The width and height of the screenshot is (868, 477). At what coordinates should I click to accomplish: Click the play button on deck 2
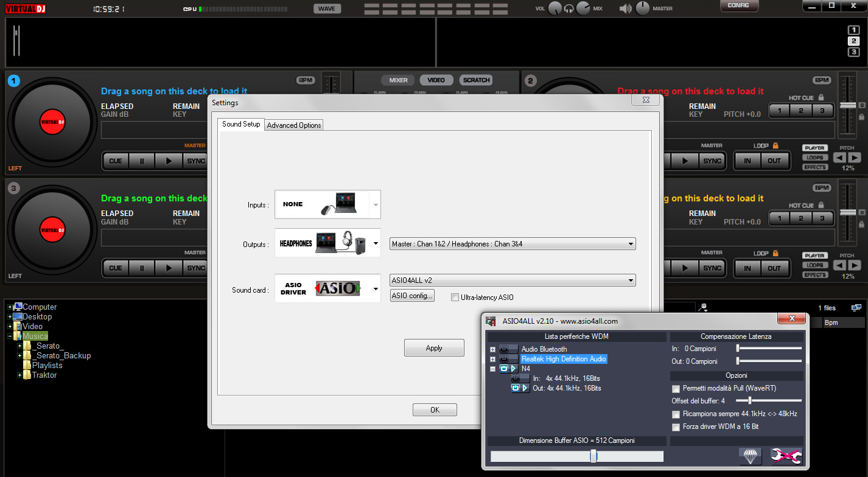pos(685,161)
